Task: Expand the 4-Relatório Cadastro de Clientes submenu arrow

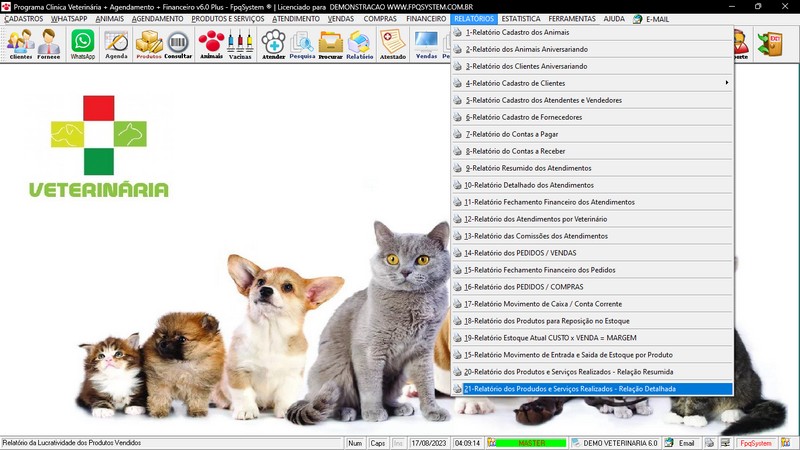Action: (727, 83)
